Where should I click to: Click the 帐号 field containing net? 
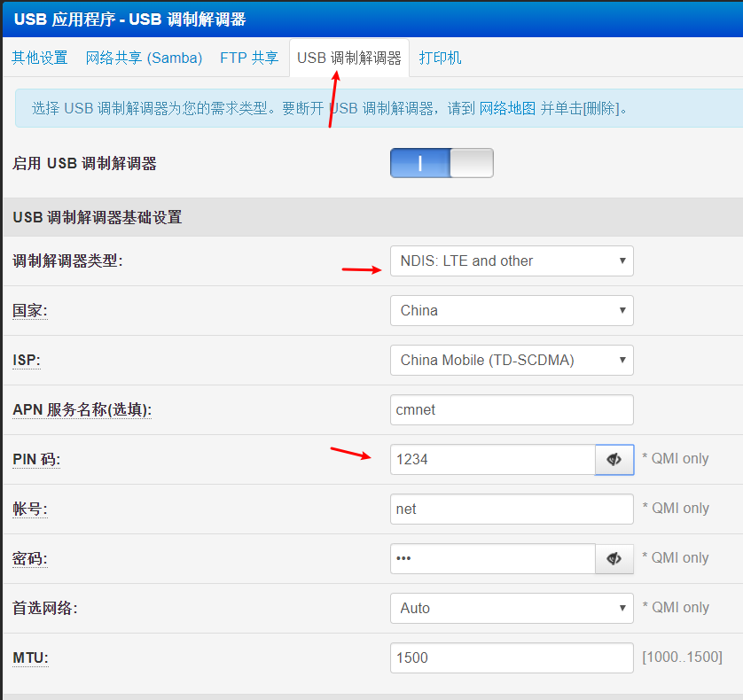click(512, 509)
